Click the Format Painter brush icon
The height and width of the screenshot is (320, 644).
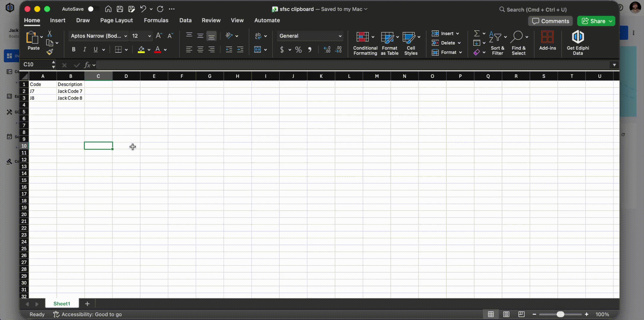[x=50, y=52]
